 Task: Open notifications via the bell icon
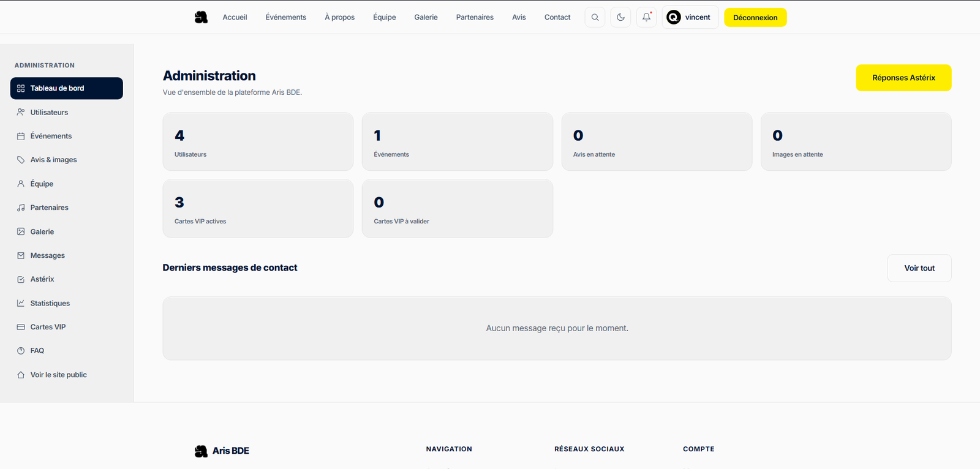point(646,17)
